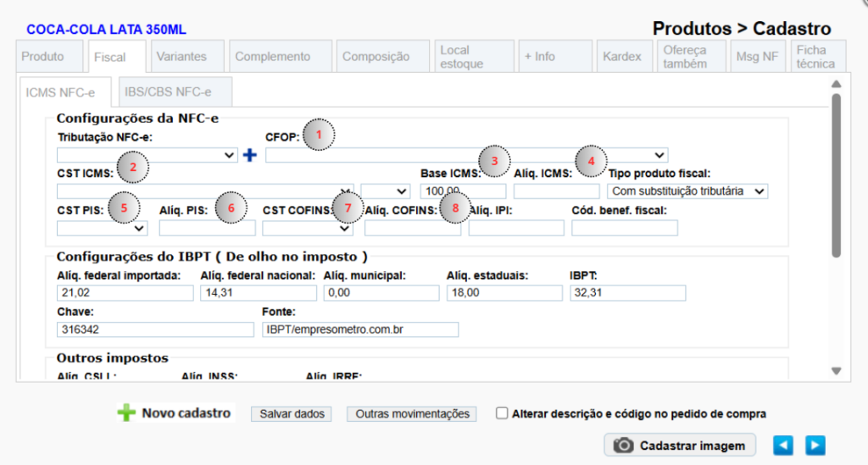Screen dimensions: 868x465
Task: Click the Configurações da NFC-e section title
Action: (137, 119)
